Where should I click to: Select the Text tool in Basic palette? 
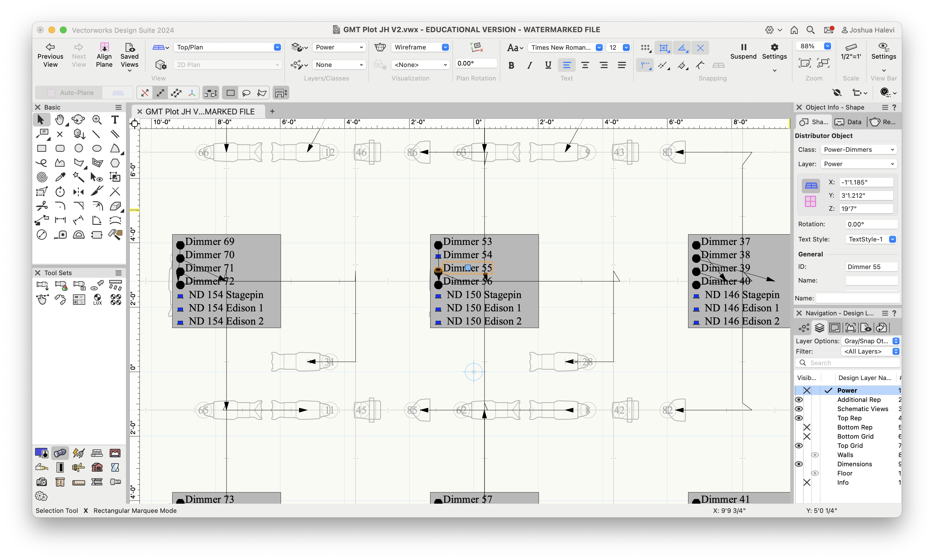coord(115,120)
